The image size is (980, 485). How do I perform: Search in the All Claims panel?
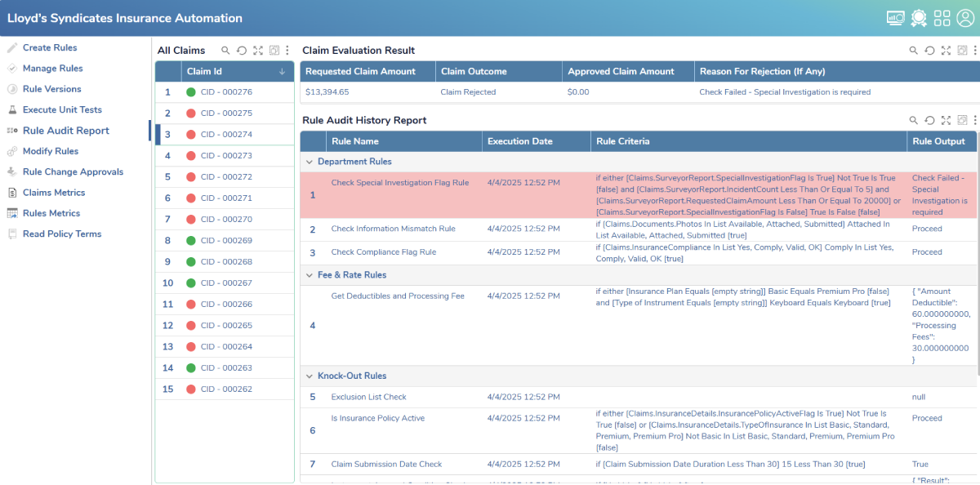click(226, 51)
